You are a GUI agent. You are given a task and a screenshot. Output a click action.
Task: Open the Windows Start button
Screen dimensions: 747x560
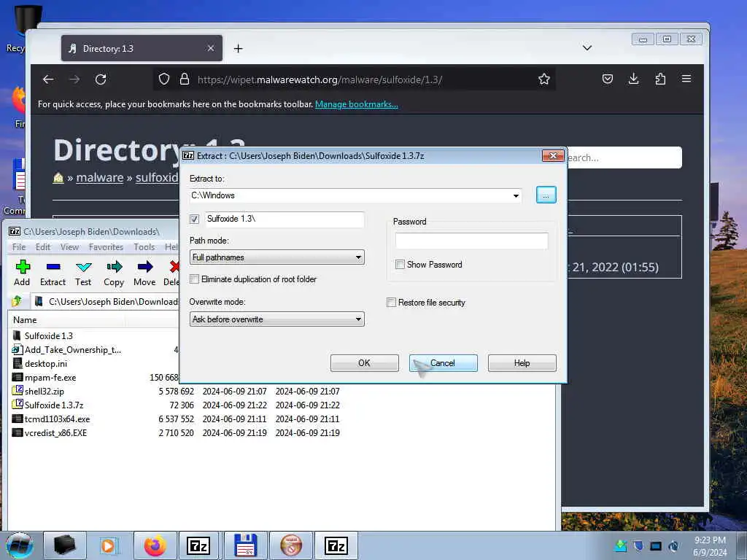pos(20,545)
